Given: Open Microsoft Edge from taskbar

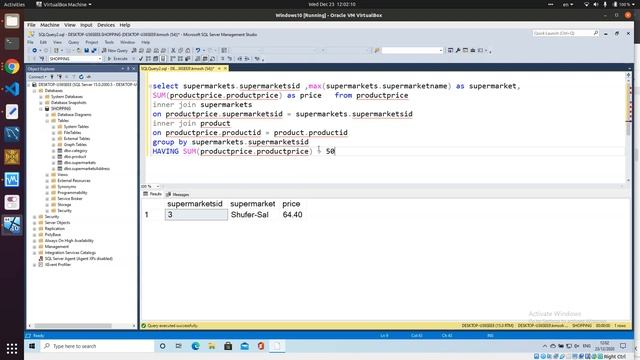Looking at the screenshot, I should pyautogui.click(x=196, y=346).
